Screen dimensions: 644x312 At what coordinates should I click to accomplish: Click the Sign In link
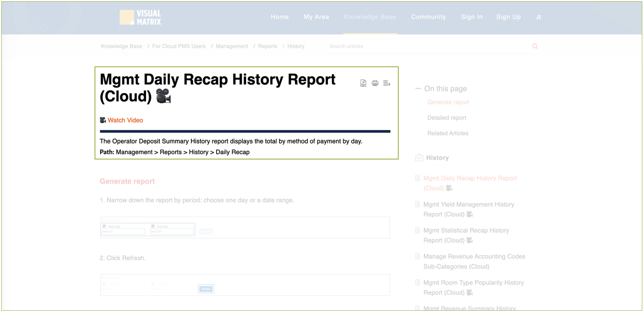(472, 17)
